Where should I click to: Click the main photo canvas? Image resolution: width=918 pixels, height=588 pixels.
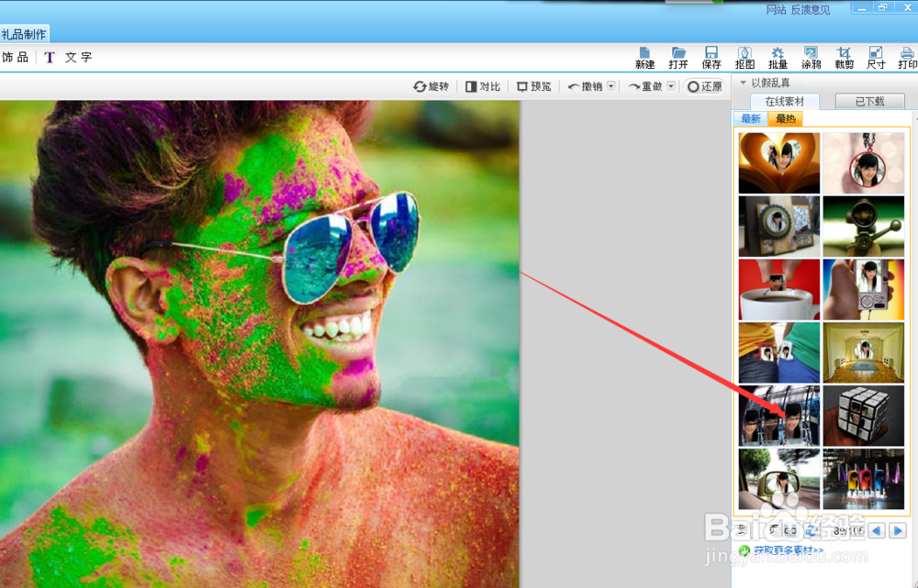pyautogui.click(x=260, y=344)
